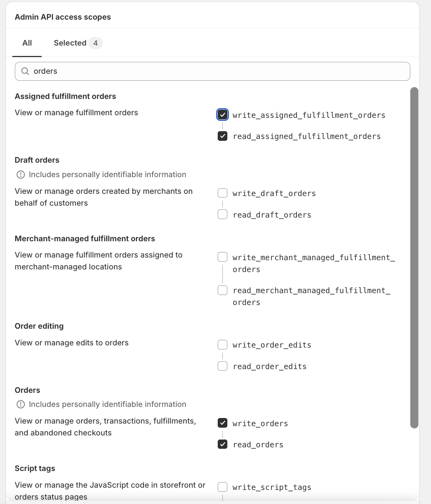
Task: Focus the scopes search field
Action: pos(218,71)
